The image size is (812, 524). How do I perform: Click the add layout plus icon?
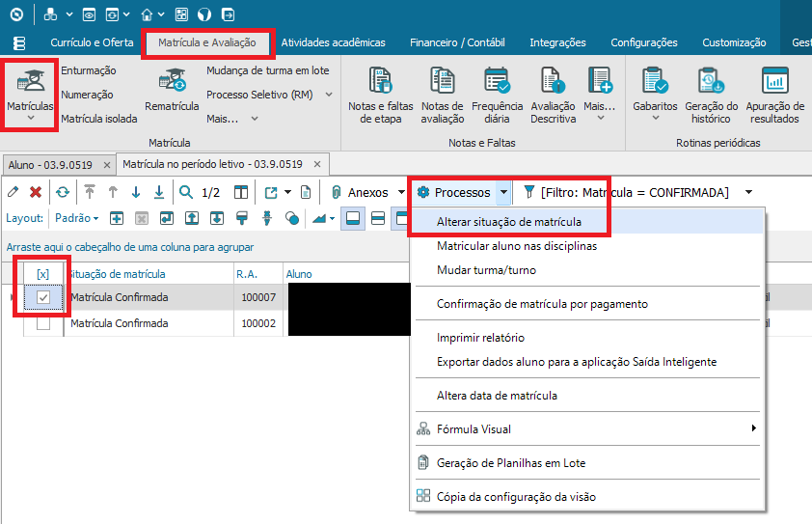pyautogui.click(x=117, y=218)
